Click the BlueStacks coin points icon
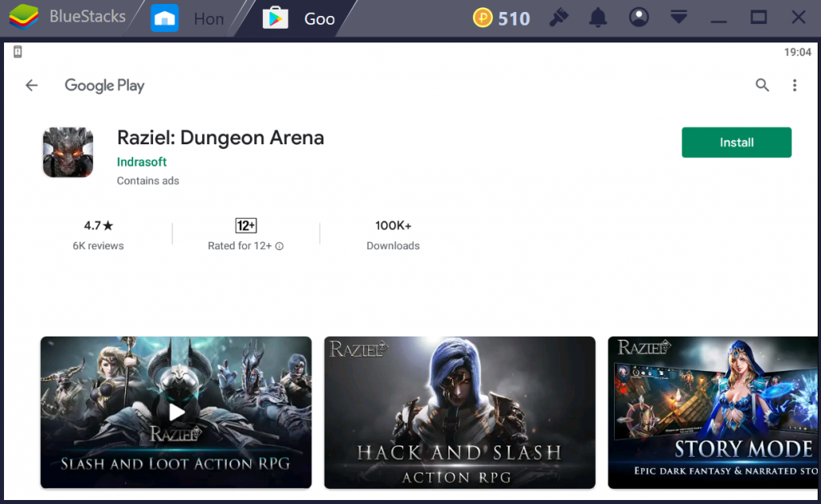Viewport: 821px width, 504px height. [483, 18]
